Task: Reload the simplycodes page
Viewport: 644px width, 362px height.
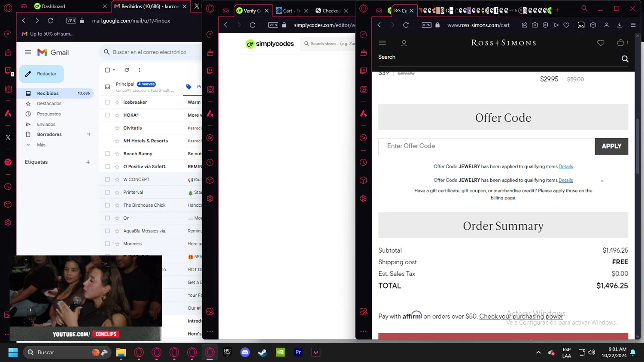Action: [x=252, y=25]
